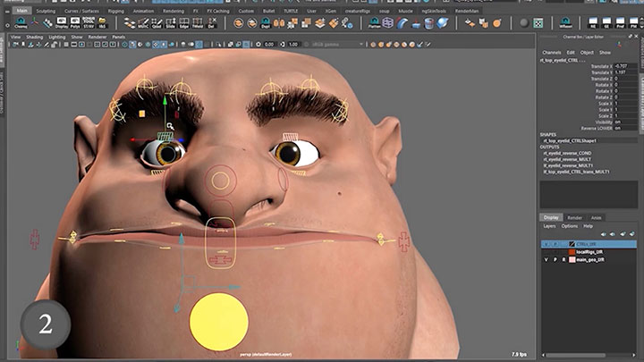This screenshot has width=644, height=362.
Task: Click the Dupl duplicate shelf icon
Action: tap(266, 22)
